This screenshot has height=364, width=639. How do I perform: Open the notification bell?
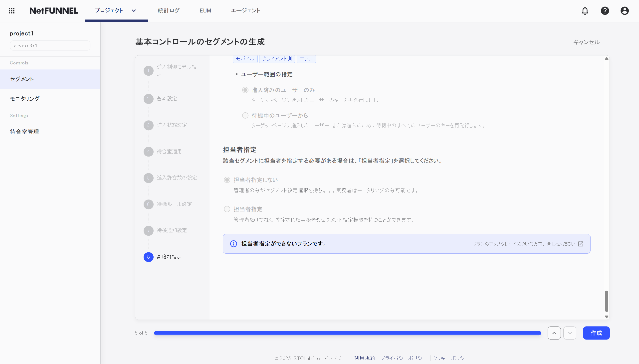585,11
